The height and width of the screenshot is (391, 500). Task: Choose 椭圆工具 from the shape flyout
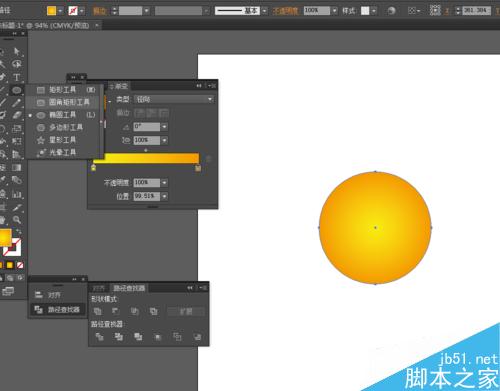coord(63,115)
